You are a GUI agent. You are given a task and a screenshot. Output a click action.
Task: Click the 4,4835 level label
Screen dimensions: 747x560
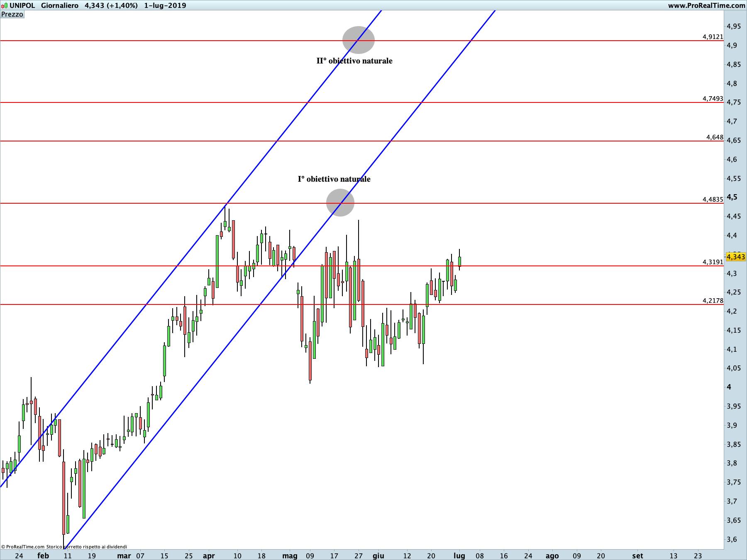click(x=713, y=199)
